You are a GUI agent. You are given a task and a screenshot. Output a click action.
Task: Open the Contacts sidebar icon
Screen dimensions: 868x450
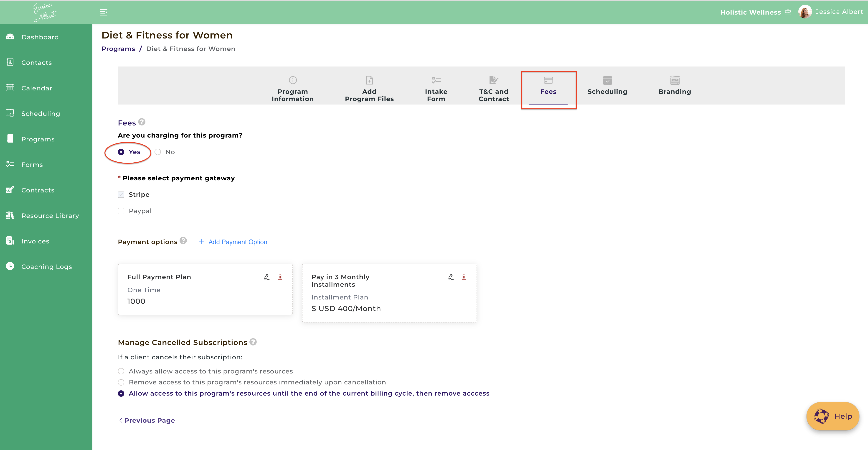10,62
